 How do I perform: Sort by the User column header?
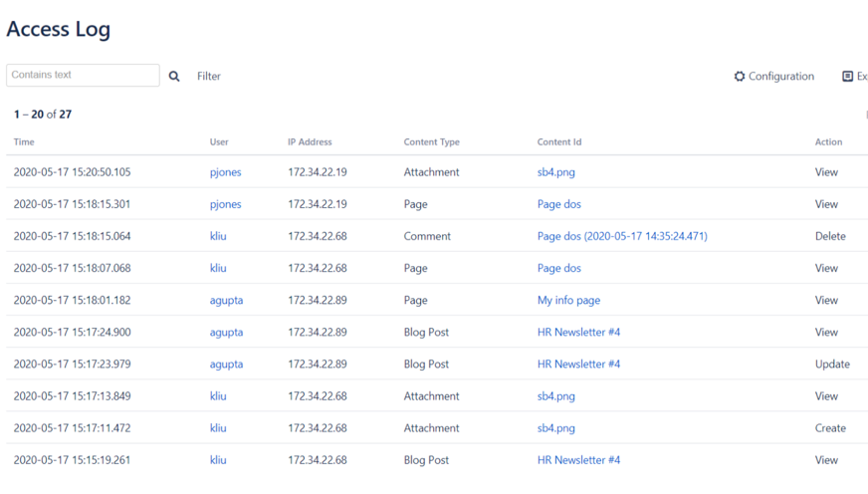219,142
